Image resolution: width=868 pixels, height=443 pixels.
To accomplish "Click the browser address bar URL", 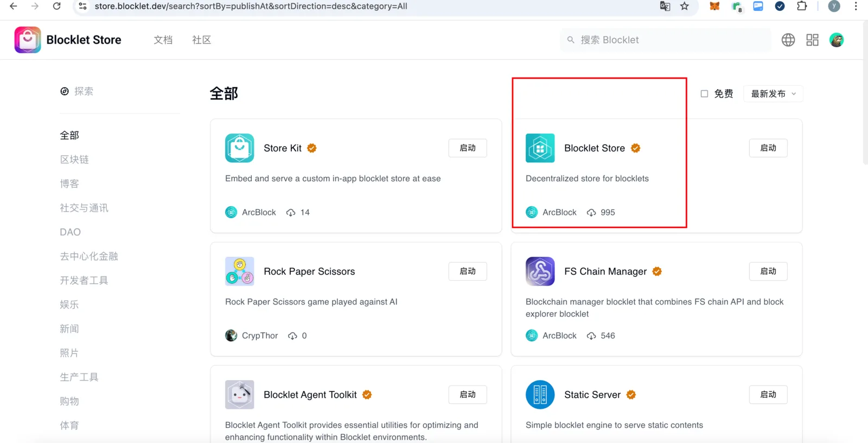I will coord(251,6).
